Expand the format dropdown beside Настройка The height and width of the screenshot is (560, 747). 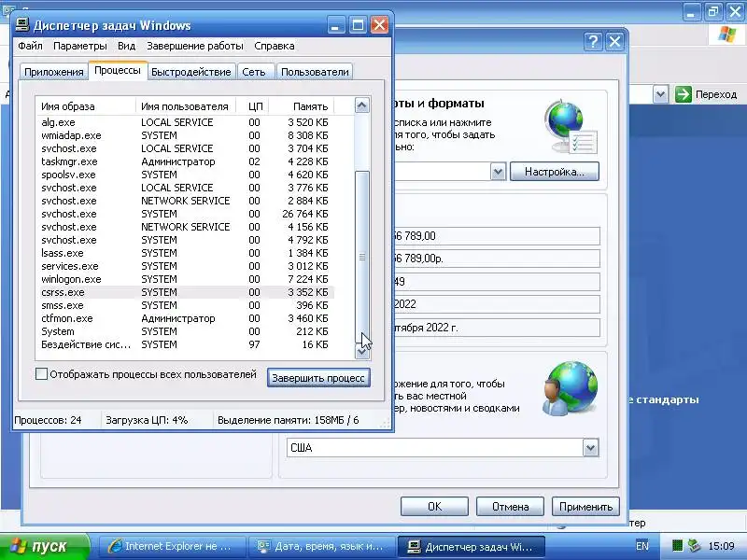(x=498, y=172)
